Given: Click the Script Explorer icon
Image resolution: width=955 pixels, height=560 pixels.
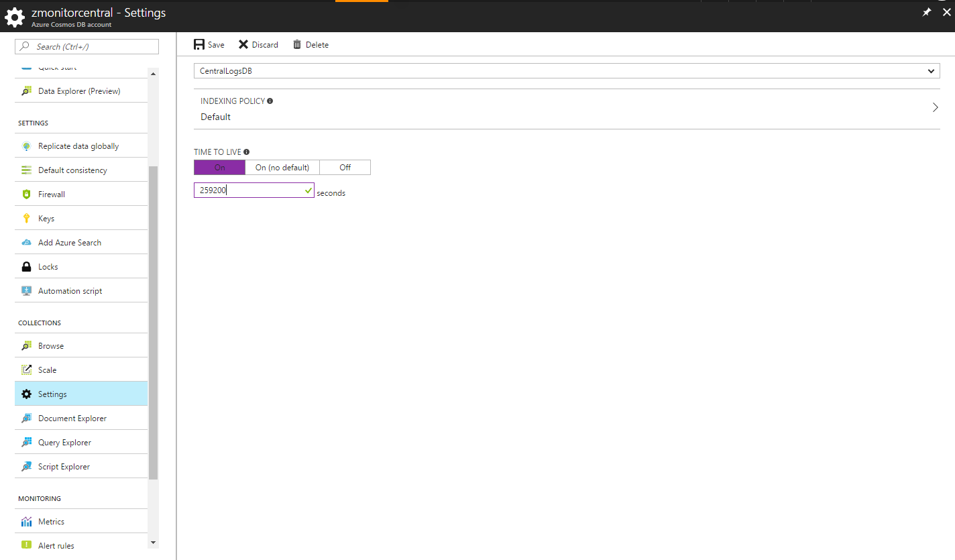Looking at the screenshot, I should click(x=27, y=467).
